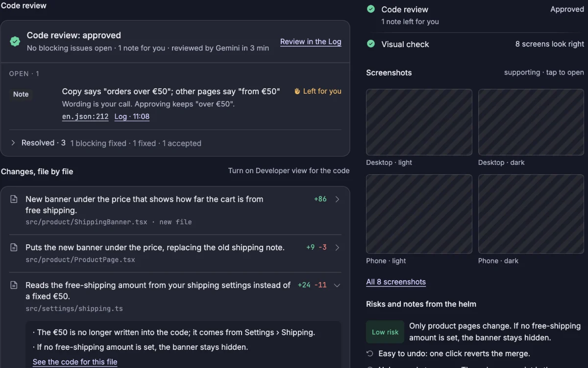
Task: Open the Log · 11:08 link
Action: (132, 117)
